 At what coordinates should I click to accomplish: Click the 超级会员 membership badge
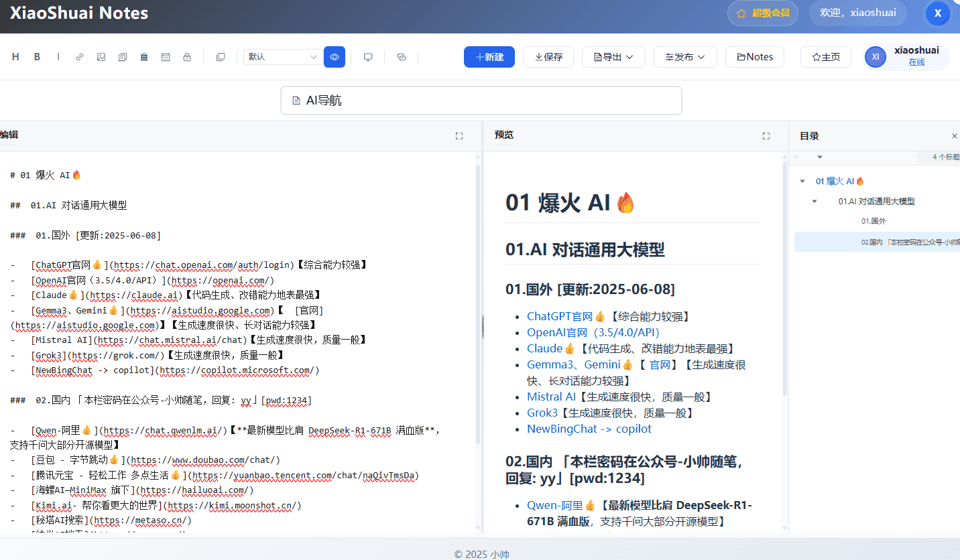tap(763, 13)
